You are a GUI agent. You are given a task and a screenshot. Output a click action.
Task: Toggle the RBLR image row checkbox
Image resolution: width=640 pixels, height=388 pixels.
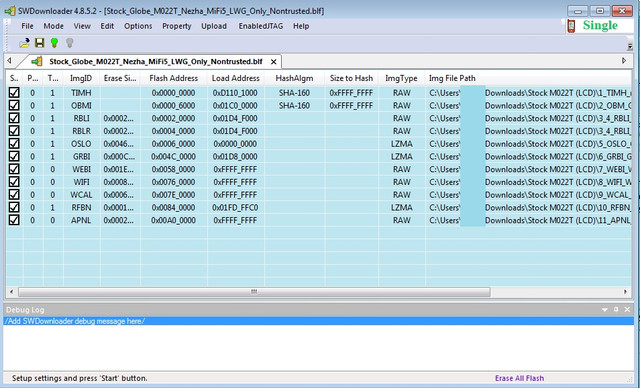pos(14,131)
